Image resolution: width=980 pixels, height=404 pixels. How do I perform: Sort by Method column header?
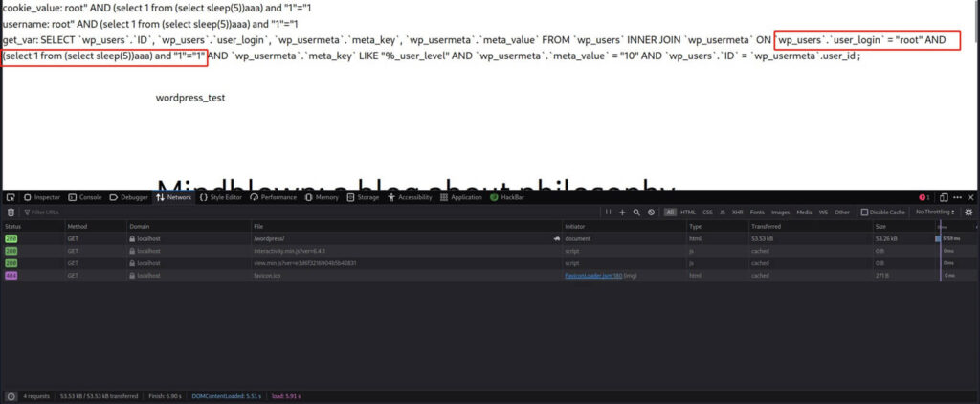(x=95, y=226)
